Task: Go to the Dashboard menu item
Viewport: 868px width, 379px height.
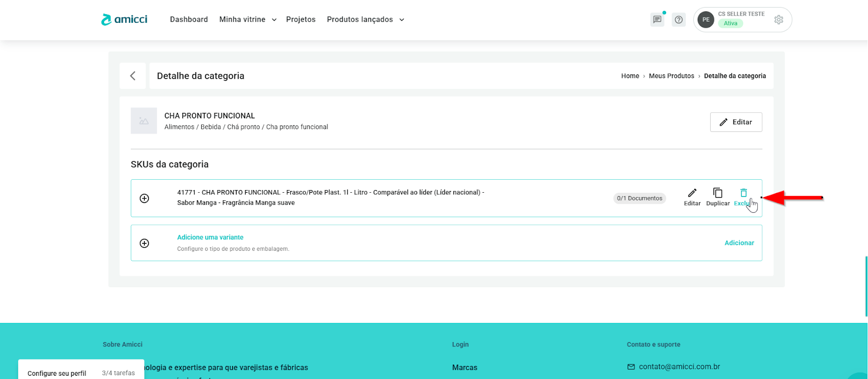Action: (189, 20)
